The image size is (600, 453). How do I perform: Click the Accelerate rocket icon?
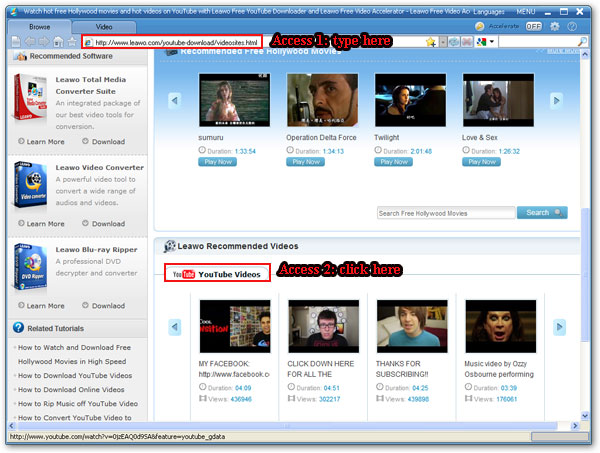(479, 26)
